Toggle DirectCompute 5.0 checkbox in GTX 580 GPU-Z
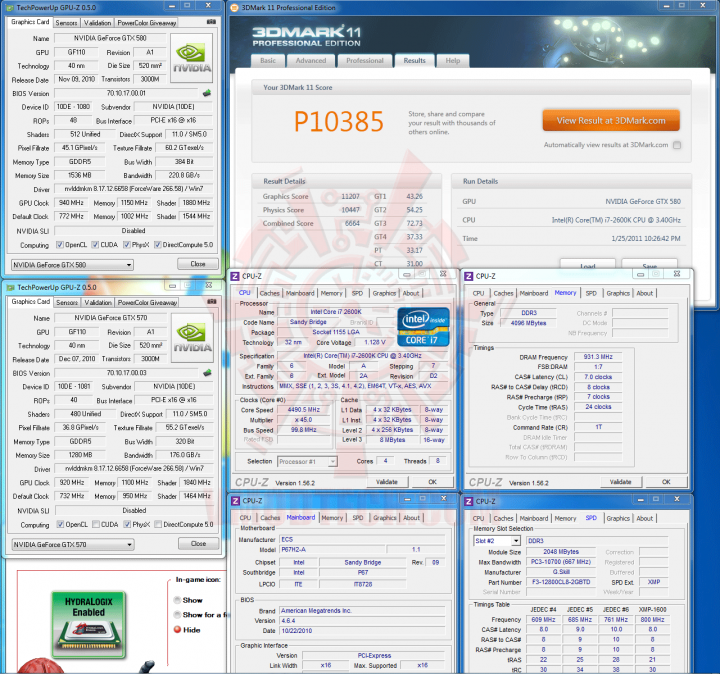The width and height of the screenshot is (720, 674). point(158,245)
